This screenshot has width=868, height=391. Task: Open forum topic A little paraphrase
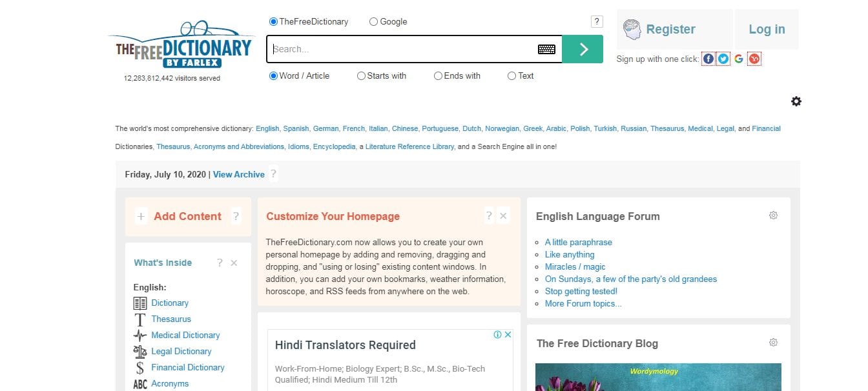578,243
